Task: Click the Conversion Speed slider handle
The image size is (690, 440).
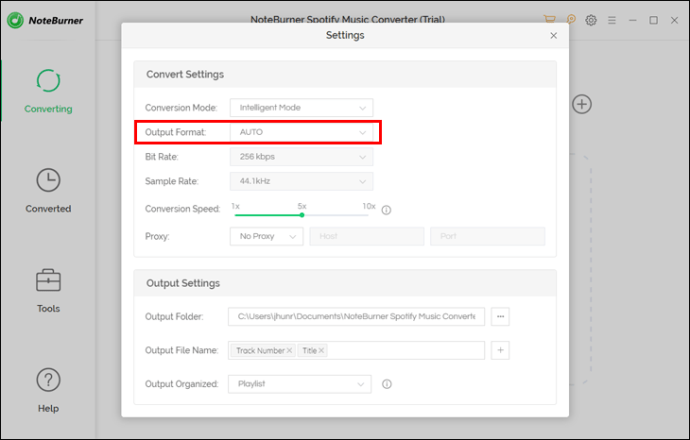Action: (x=302, y=215)
